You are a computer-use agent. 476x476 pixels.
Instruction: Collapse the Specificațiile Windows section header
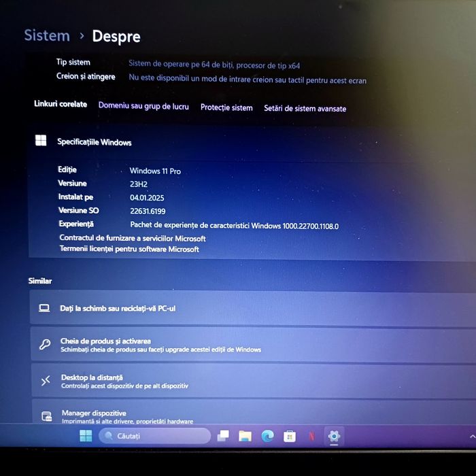[252, 142]
